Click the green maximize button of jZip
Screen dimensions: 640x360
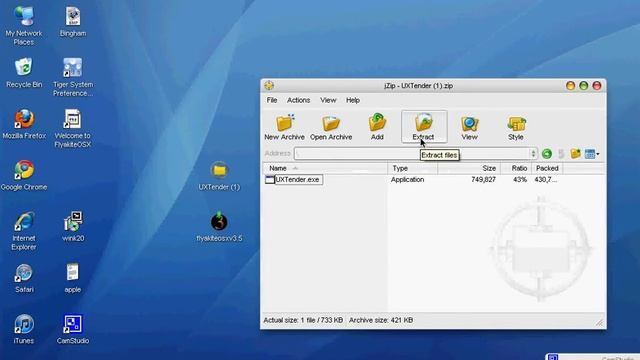584,85
